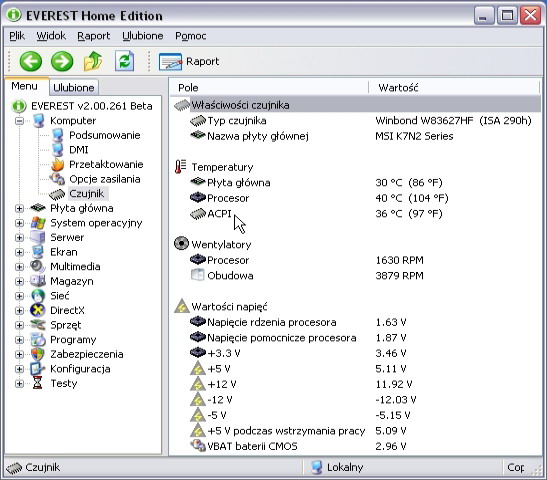
Task: Select the DMI computer icon
Action: [58, 150]
